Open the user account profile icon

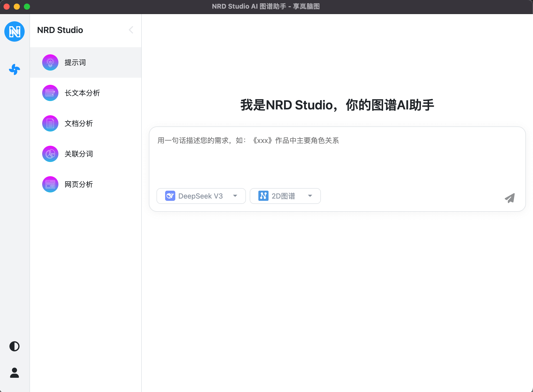coord(14,373)
